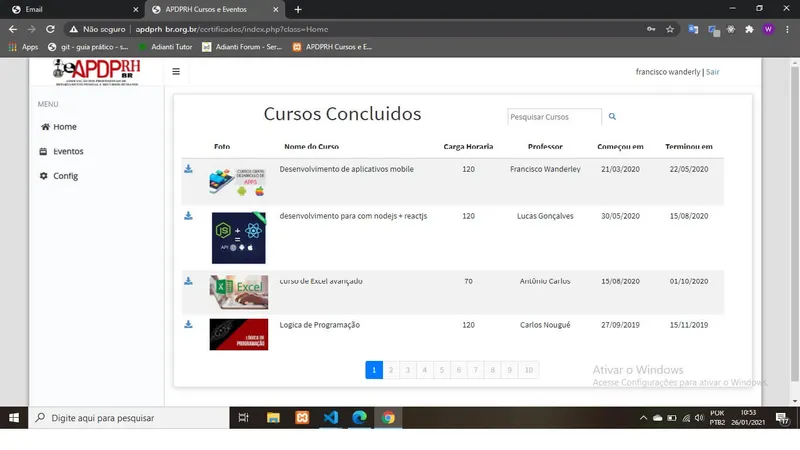800x450 pixels.
Task: Download certificate for Logica de Programação
Action: (188, 324)
